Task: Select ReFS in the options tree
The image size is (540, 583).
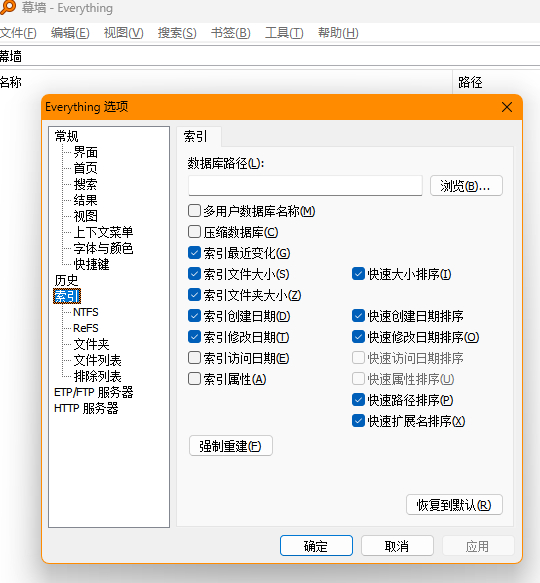Action: point(86,328)
